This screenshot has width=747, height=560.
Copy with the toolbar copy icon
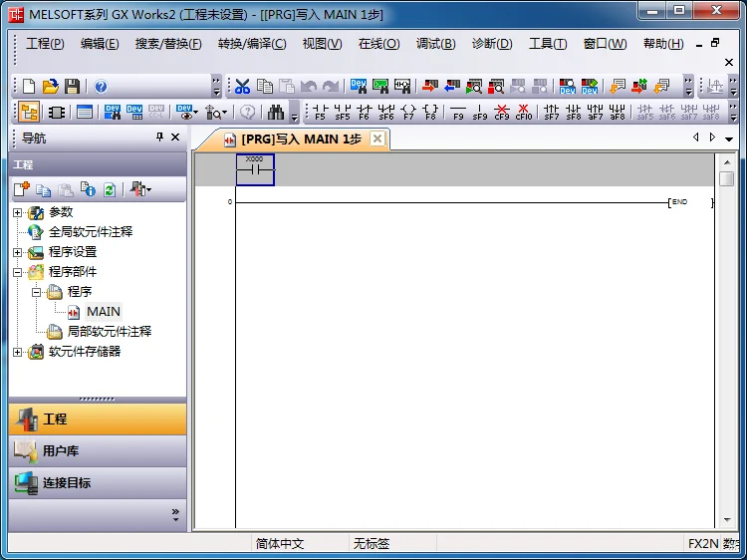tap(264, 87)
